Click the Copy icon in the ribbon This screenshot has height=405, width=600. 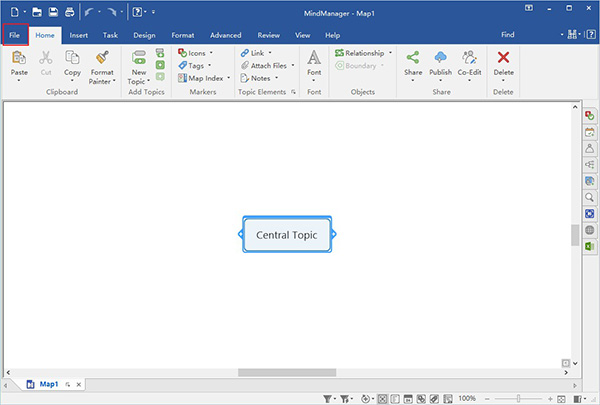pyautogui.click(x=72, y=59)
